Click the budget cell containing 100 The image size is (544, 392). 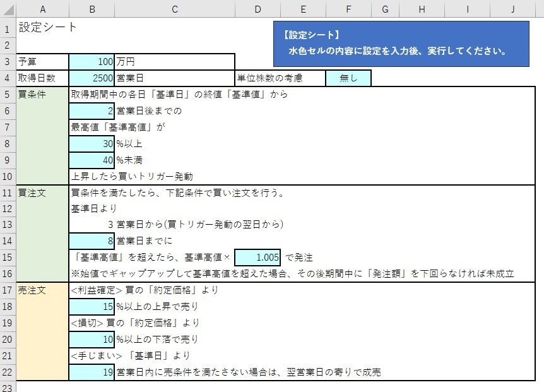tap(92, 62)
